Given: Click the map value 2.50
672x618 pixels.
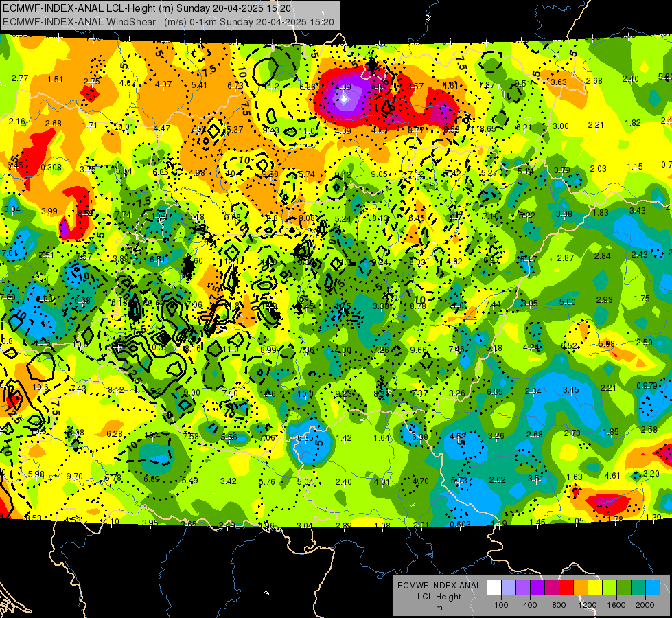Looking at the screenshot, I should (644, 343).
